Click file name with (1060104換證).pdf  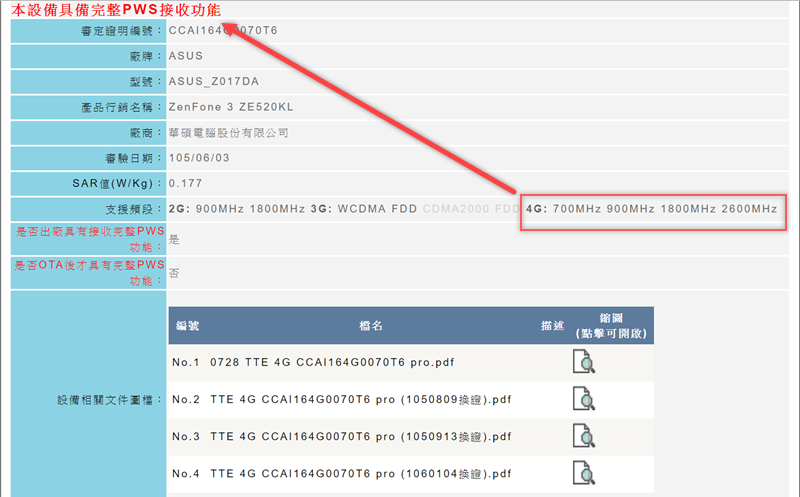tap(361, 474)
